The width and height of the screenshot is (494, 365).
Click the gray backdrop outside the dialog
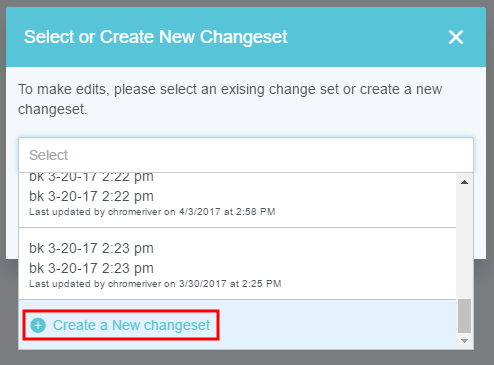(x=247, y=358)
